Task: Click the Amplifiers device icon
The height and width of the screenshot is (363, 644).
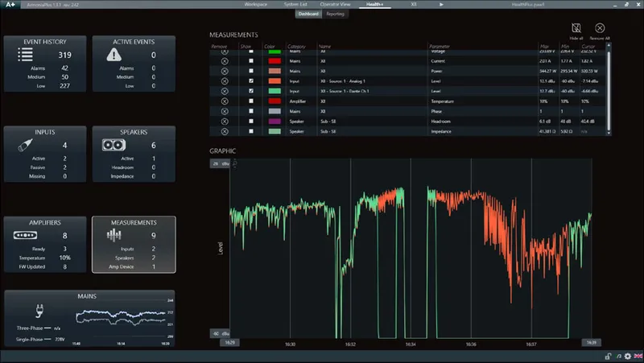Action: (25, 235)
